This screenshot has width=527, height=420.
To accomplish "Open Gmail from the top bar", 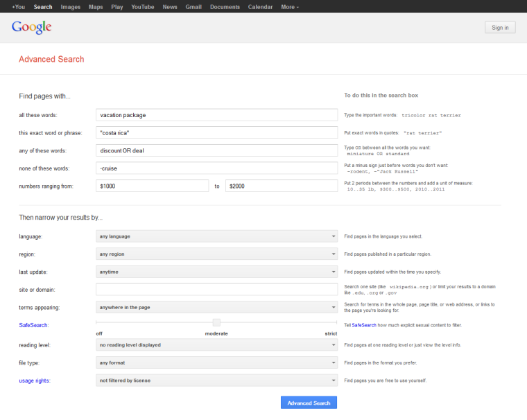I will [x=193, y=7].
